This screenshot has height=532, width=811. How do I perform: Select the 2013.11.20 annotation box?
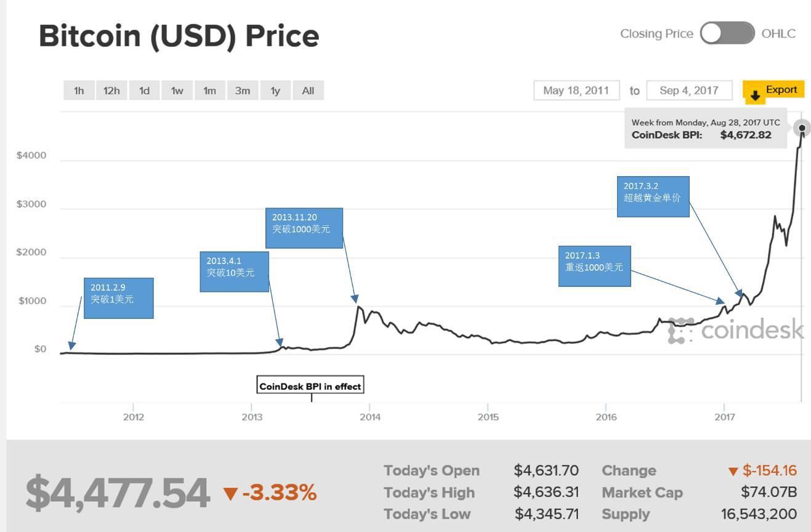304,228
